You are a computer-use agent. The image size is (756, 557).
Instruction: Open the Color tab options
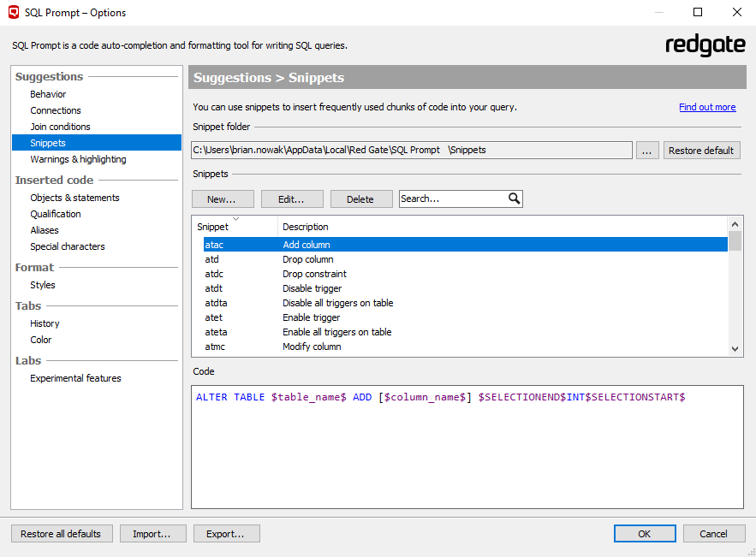coord(40,340)
